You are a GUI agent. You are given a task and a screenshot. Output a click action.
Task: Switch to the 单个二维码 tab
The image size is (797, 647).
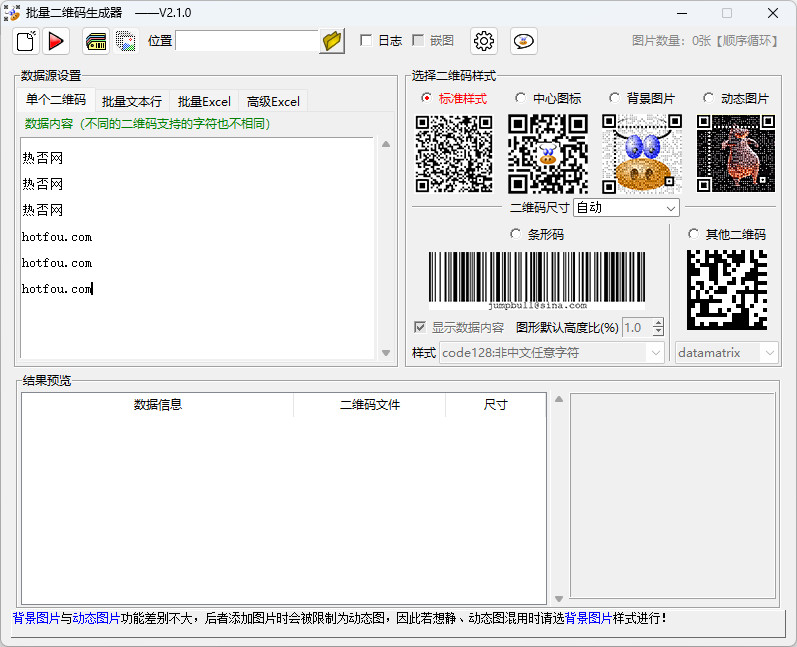[x=56, y=100]
